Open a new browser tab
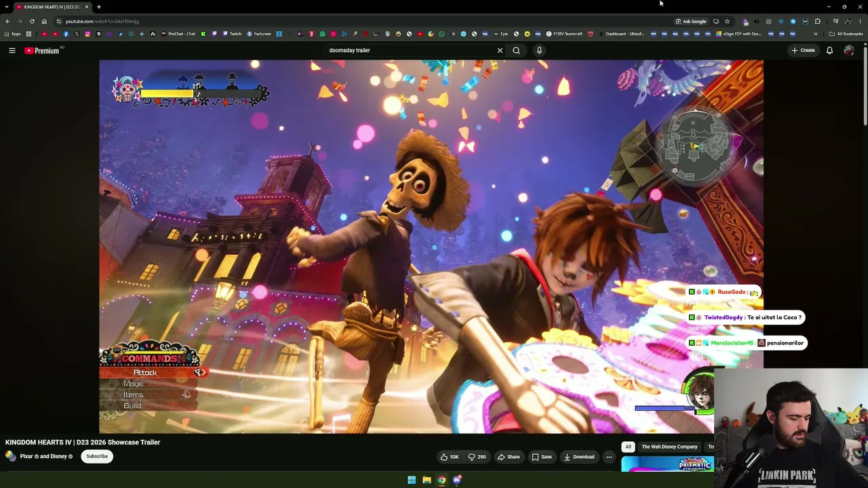 point(98,7)
